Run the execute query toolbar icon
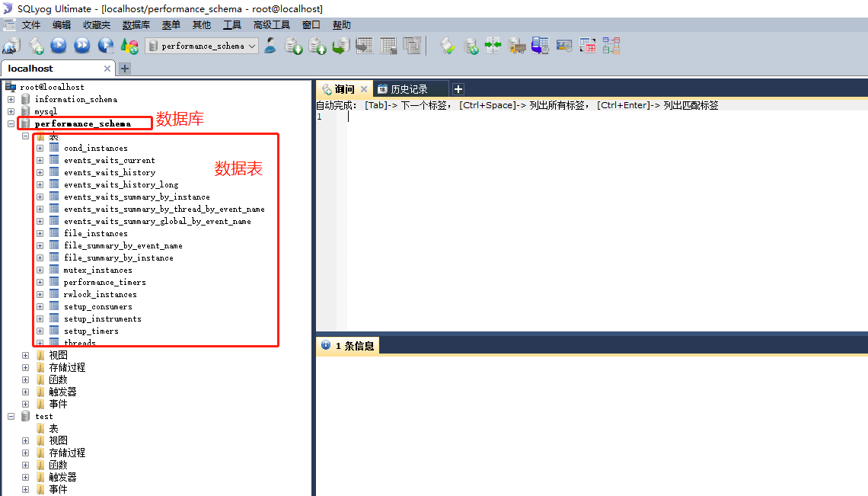Image resolution: width=868 pixels, height=496 pixels. click(59, 46)
